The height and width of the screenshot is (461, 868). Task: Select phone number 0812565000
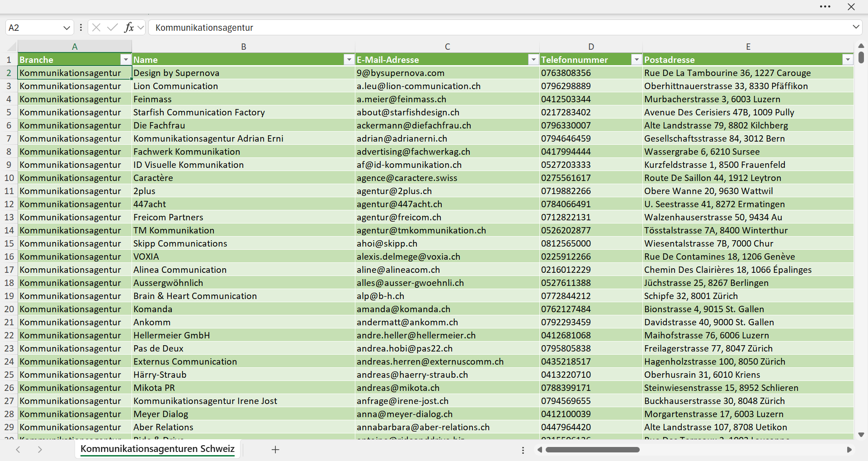pos(591,243)
